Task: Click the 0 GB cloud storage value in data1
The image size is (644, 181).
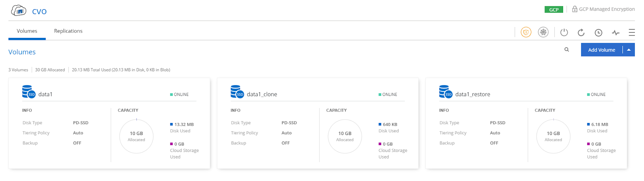Action: click(179, 144)
